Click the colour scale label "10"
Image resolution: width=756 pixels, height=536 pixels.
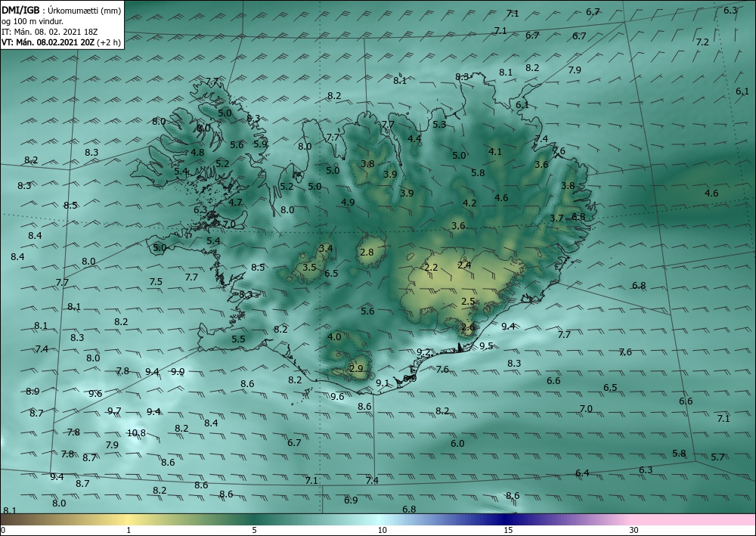383,530
